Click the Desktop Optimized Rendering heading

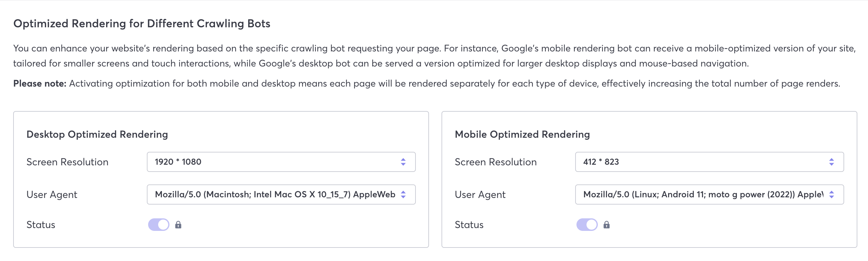pyautogui.click(x=97, y=134)
